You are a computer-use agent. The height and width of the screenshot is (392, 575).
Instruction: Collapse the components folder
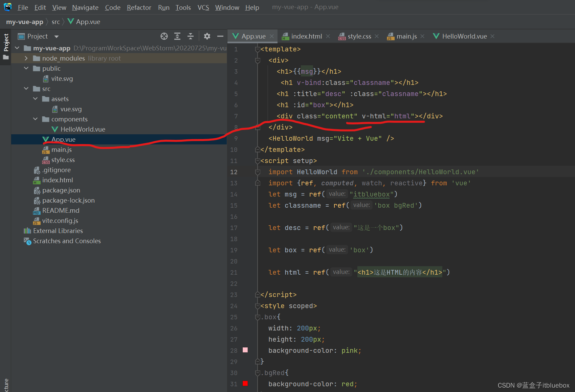click(x=35, y=119)
